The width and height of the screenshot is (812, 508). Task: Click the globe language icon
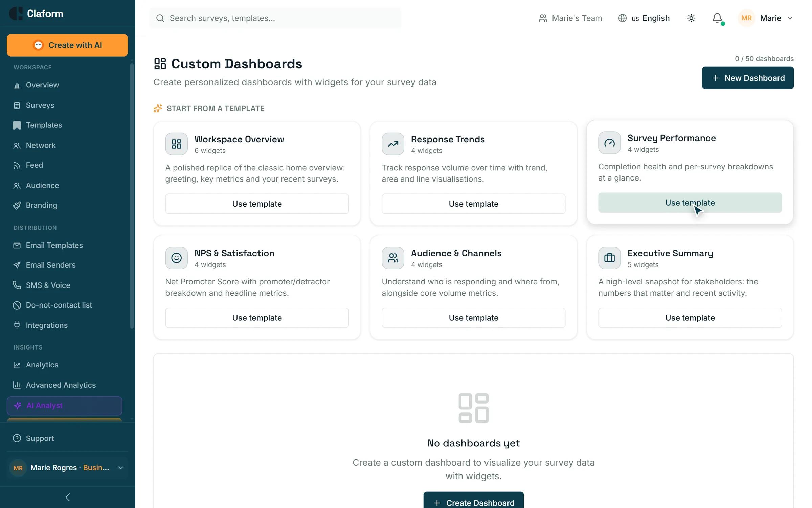click(622, 18)
